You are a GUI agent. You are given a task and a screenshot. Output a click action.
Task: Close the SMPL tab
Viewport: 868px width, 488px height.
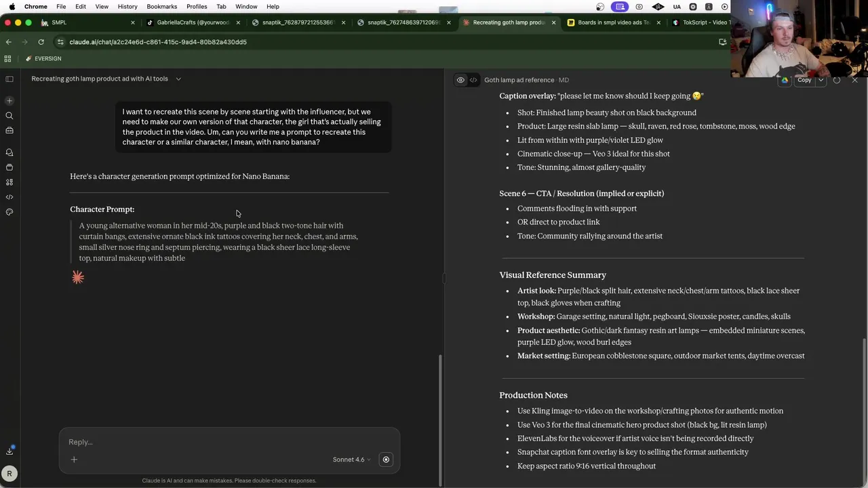point(133,22)
